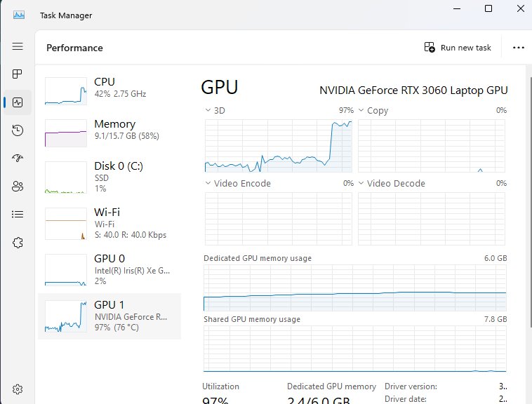This screenshot has width=532, height=404.
Task: Click the Shared GPU memory usage graph
Action: coord(355,349)
